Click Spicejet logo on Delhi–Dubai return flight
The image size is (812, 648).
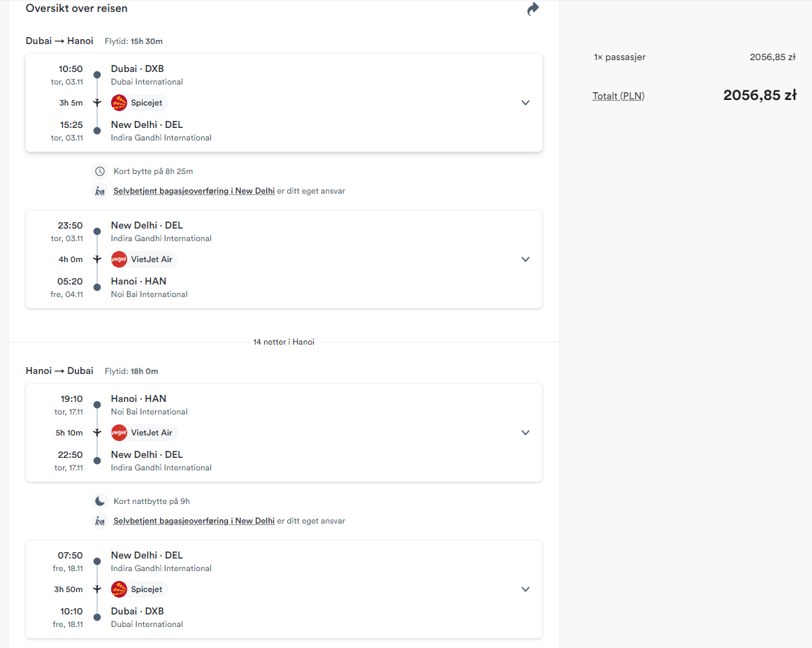[119, 589]
